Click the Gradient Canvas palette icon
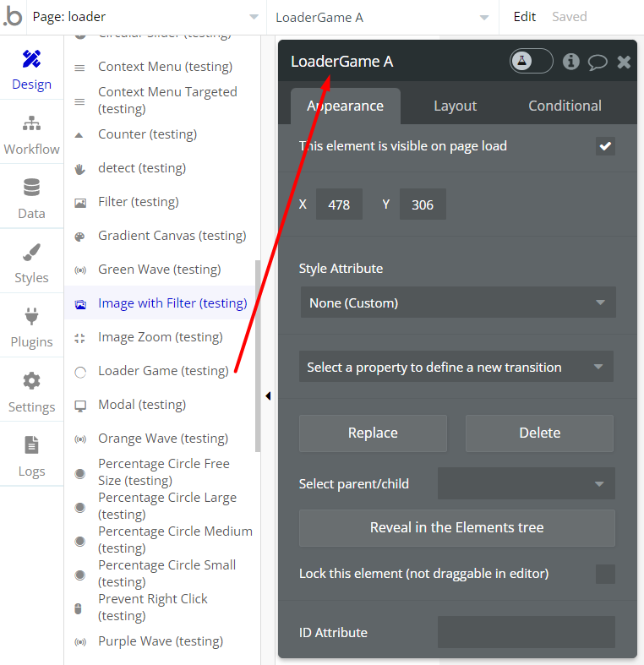The image size is (644, 665). pyautogui.click(x=79, y=237)
